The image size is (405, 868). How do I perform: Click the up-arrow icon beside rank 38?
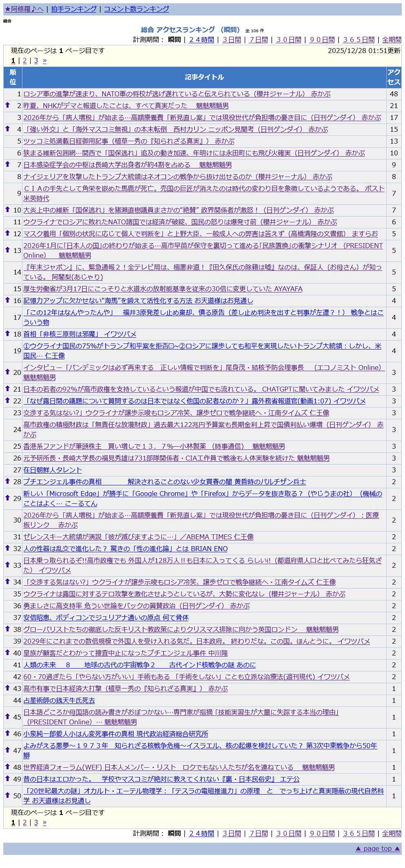coord(7,629)
